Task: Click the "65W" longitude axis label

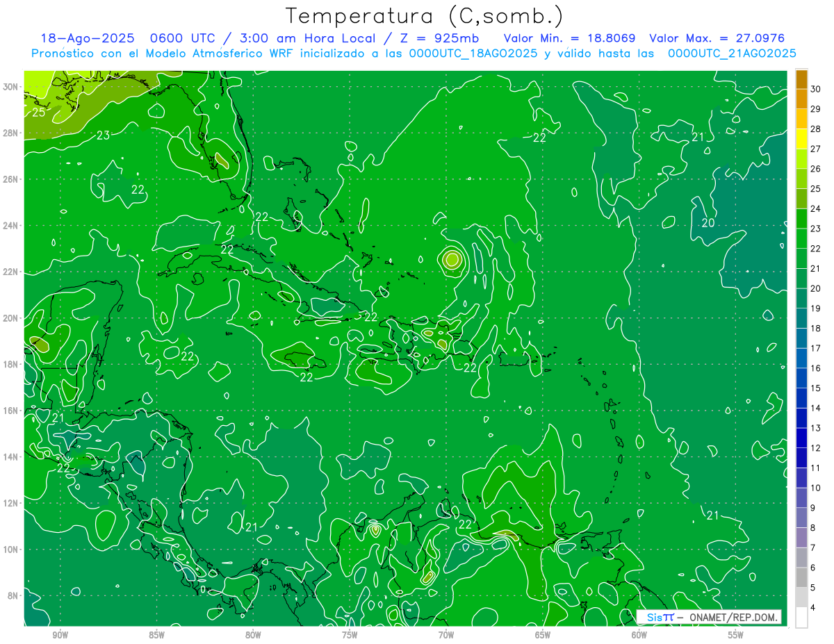Action: 543,635
